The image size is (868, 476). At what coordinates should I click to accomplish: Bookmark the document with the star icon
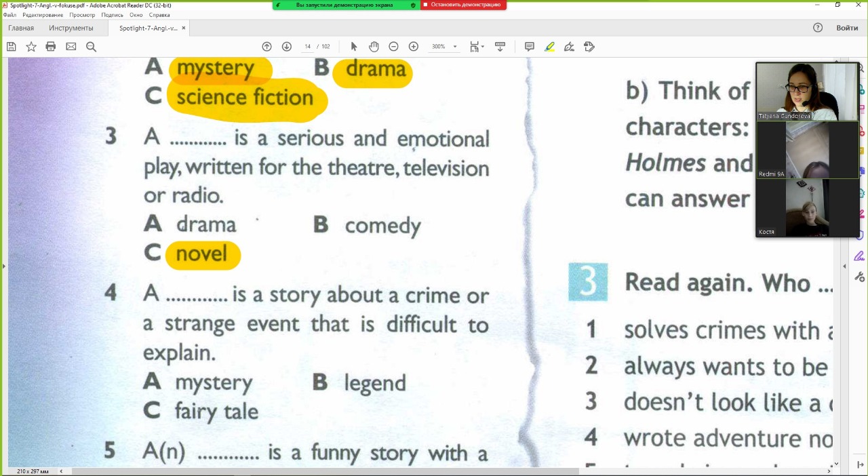(x=31, y=47)
